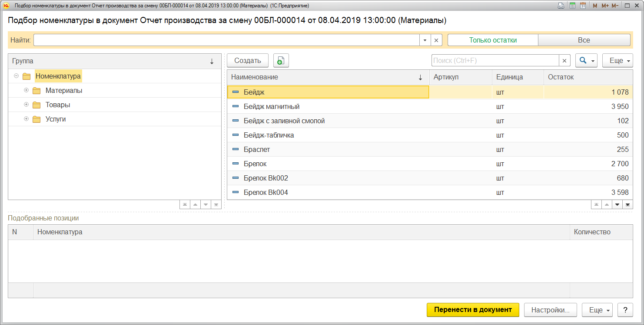Expand the Материалы folder
The image size is (644, 325).
27,91
